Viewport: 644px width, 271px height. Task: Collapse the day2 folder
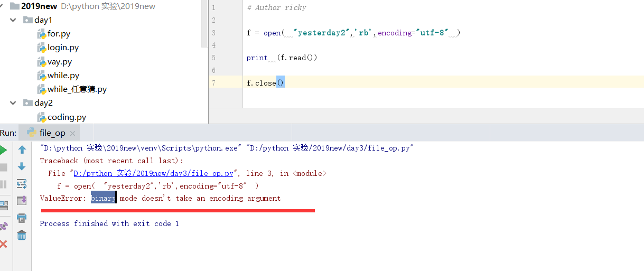click(13, 103)
